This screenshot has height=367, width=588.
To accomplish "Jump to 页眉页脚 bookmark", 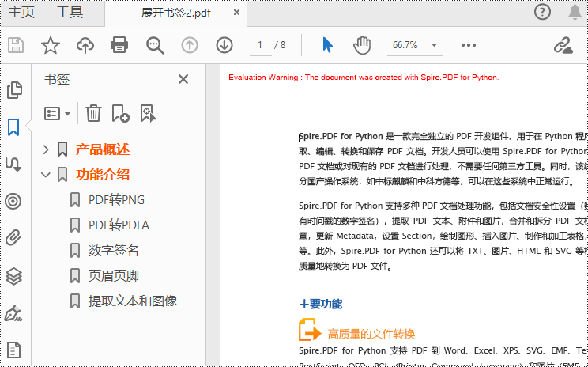I will pos(113,276).
